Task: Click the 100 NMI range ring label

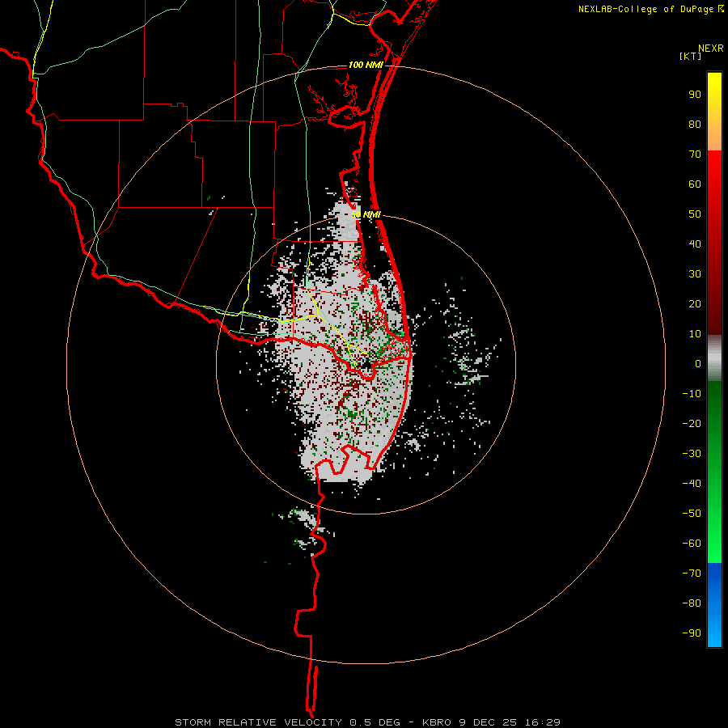Action: (x=366, y=65)
